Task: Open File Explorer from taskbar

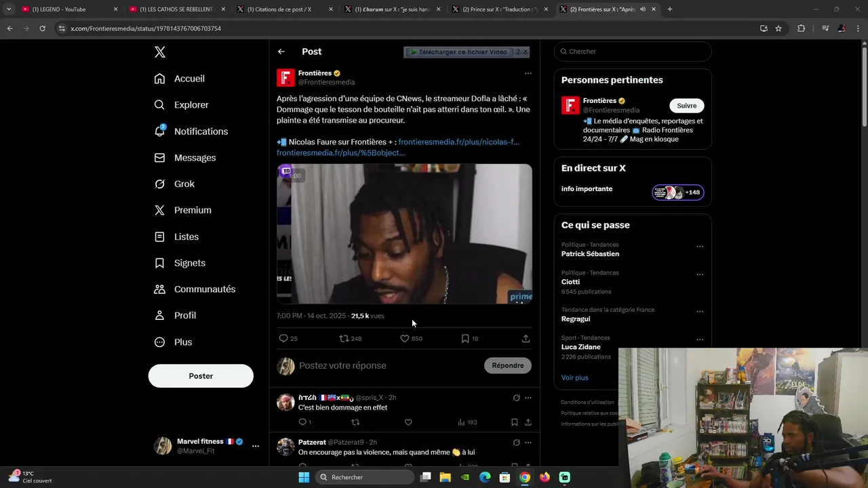Action: pos(445,477)
